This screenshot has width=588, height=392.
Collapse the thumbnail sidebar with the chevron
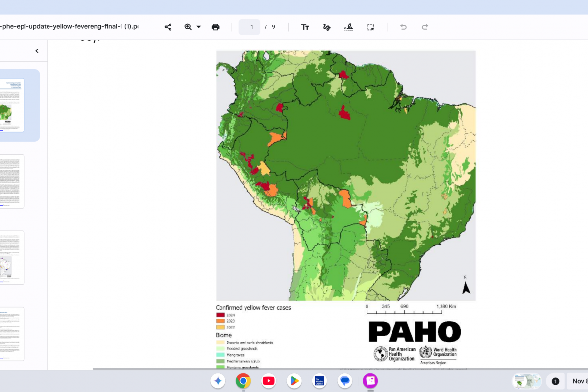click(x=37, y=51)
